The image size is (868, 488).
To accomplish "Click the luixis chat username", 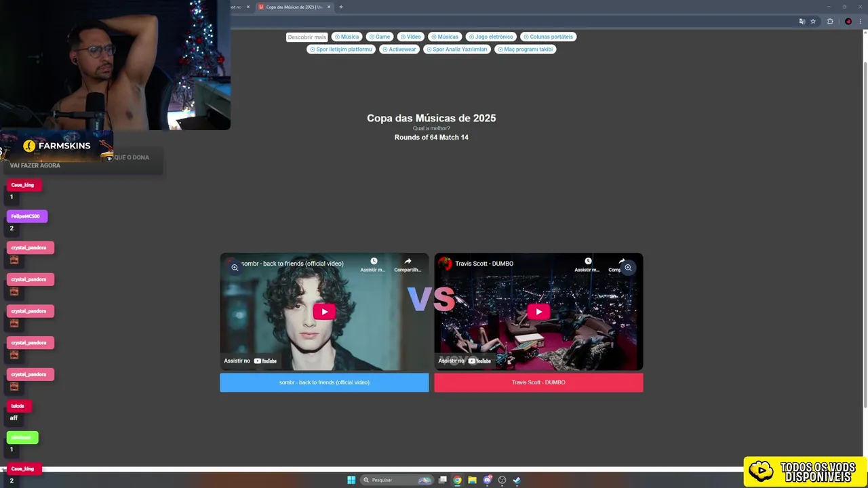I will coord(18,406).
